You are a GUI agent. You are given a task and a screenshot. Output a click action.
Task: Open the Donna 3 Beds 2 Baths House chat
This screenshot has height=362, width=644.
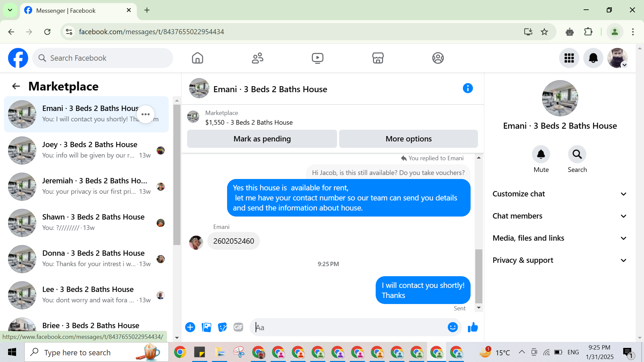pyautogui.click(x=86, y=259)
